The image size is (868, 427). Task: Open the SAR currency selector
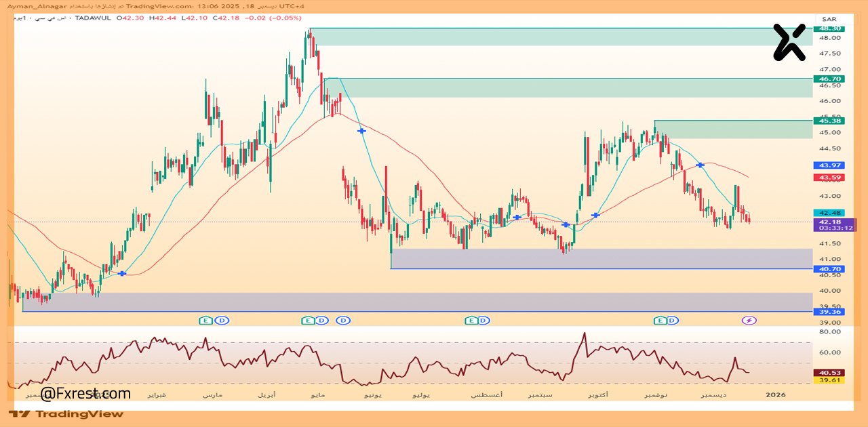tap(829, 19)
